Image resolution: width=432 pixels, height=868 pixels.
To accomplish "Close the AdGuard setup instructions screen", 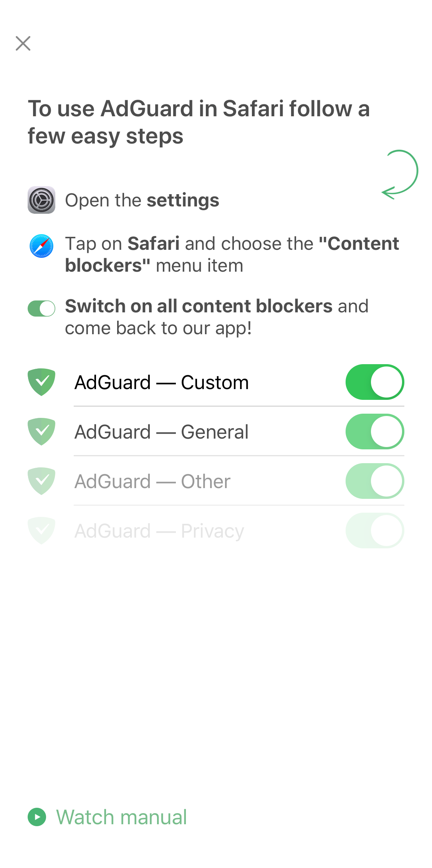I will (x=23, y=43).
